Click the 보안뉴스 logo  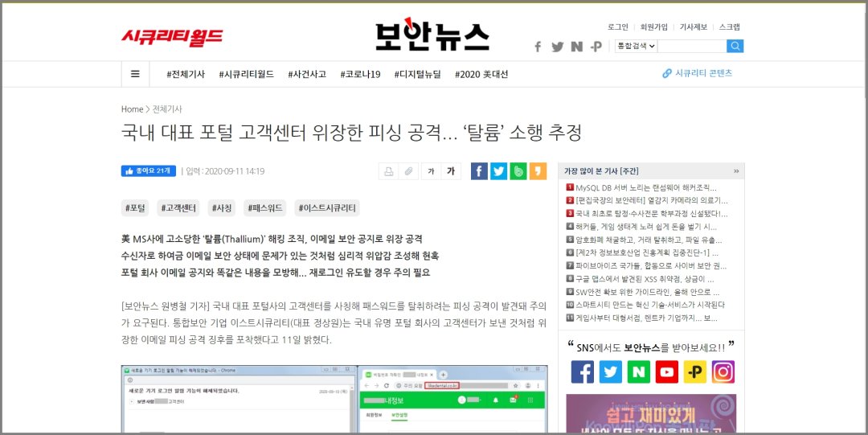432,35
